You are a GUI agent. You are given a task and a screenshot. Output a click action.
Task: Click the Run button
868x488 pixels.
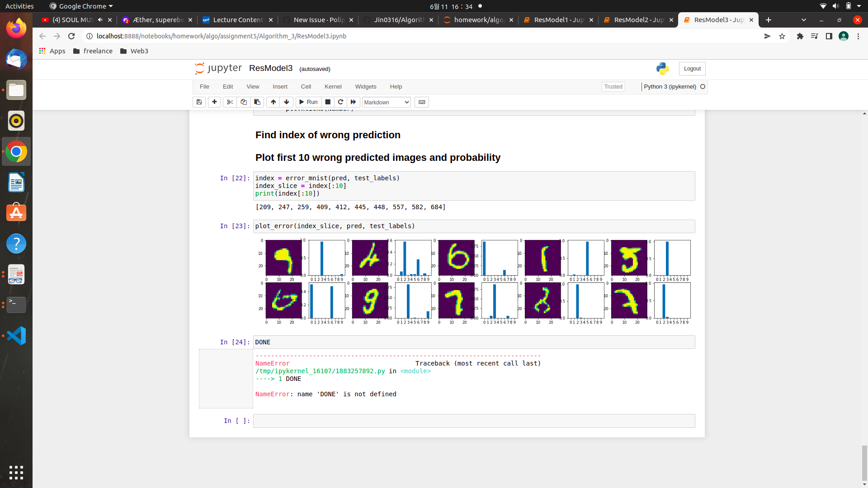308,102
